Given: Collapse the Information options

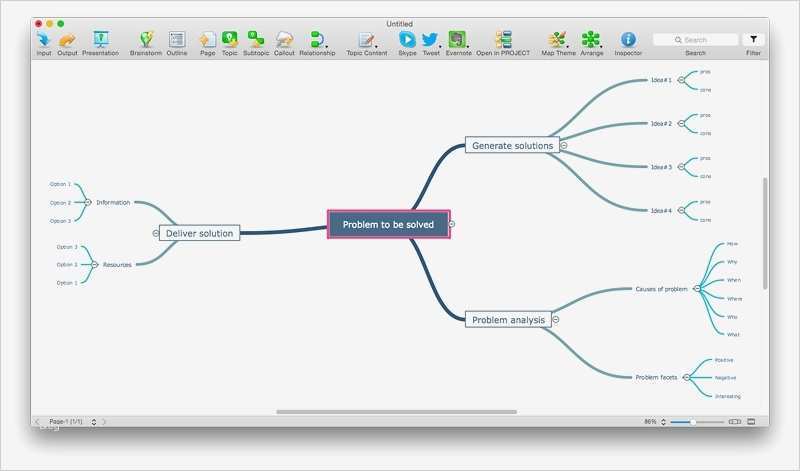Looking at the screenshot, I should tap(88, 203).
